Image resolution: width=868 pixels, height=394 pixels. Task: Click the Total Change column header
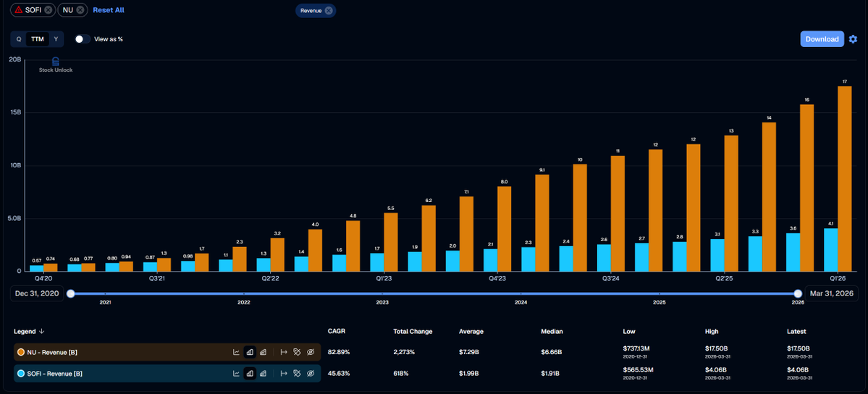(x=413, y=332)
